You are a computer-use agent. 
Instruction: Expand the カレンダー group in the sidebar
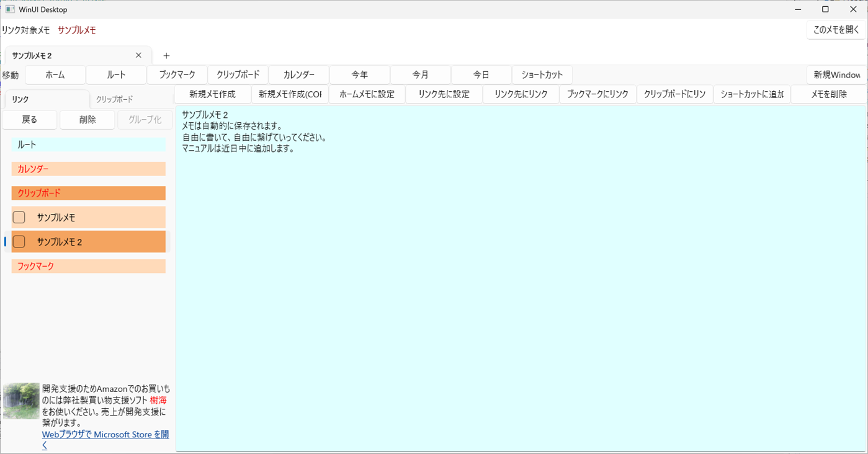[88, 169]
